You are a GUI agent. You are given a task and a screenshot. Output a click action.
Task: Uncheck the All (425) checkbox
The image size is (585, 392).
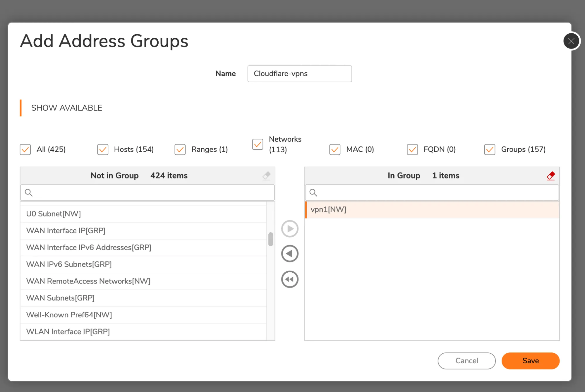point(25,149)
